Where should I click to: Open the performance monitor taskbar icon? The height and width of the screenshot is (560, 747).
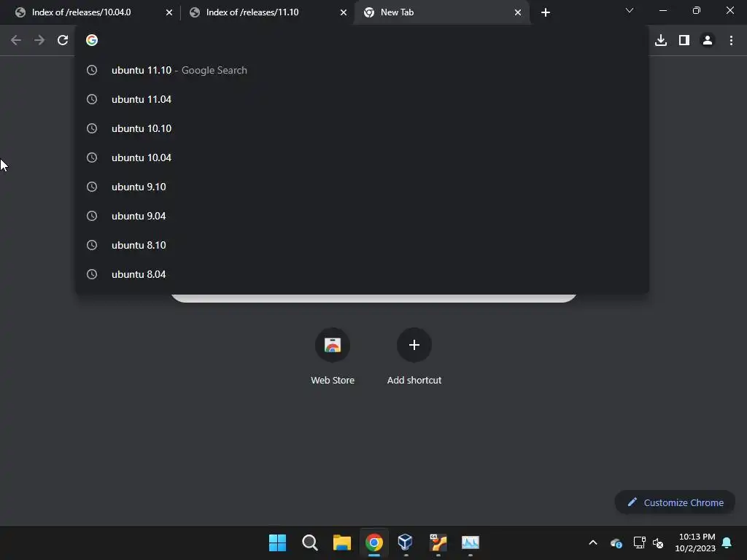click(471, 542)
